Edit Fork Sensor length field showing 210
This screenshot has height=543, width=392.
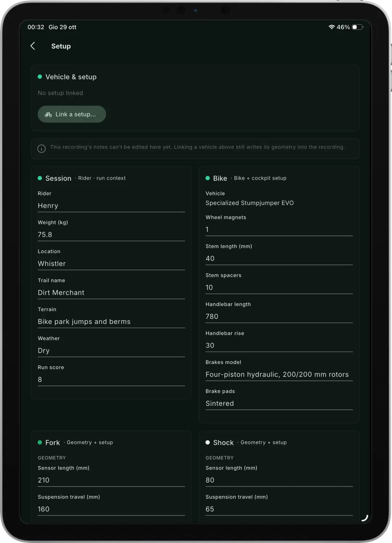pyautogui.click(x=111, y=480)
